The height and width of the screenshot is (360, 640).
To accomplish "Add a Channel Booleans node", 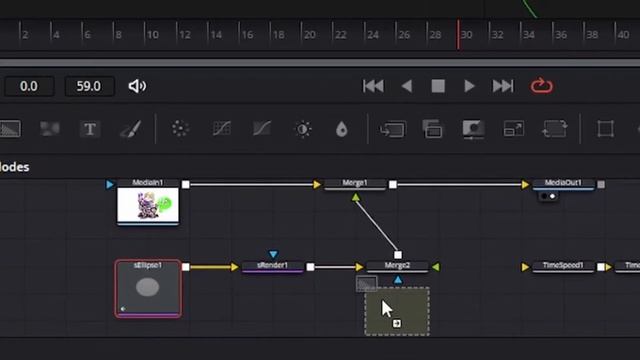I will coord(432,129).
